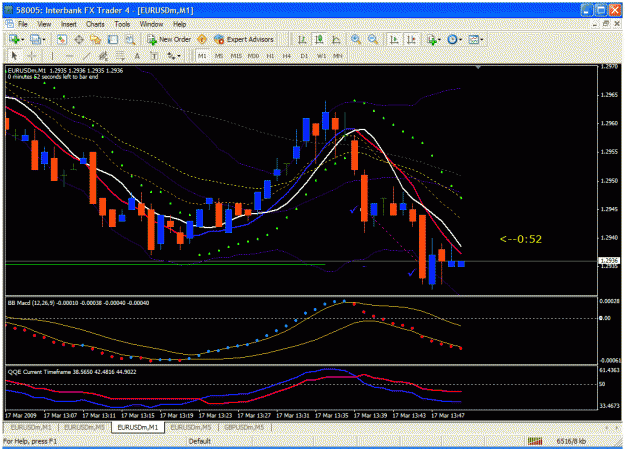This screenshot has width=625, height=449.
Task: Zoom out of the chart
Action: 373,39
